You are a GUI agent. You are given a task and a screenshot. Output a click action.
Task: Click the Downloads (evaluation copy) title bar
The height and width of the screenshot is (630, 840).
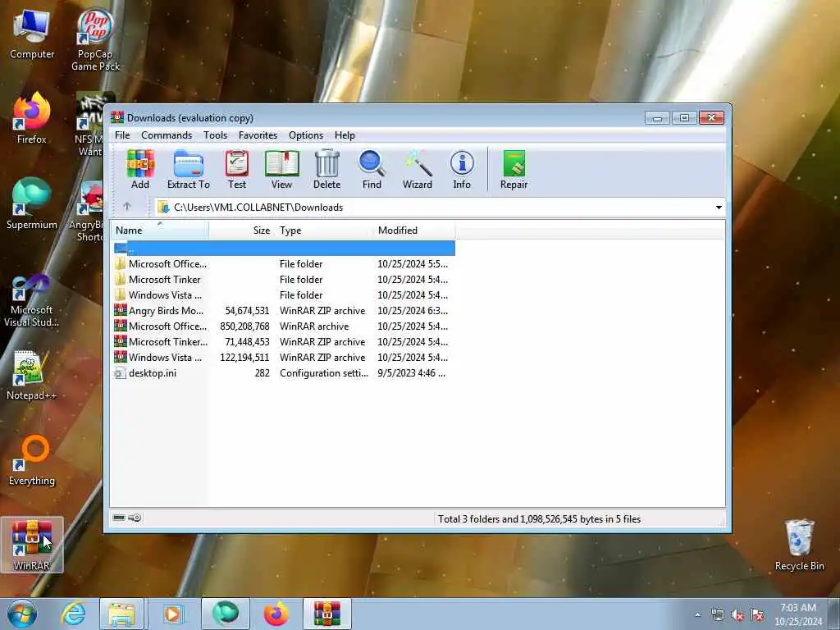click(375, 117)
